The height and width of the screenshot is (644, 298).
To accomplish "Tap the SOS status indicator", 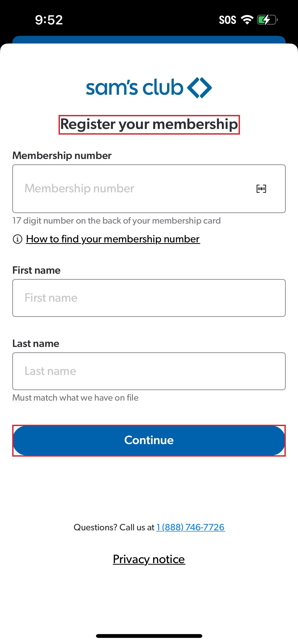I will coord(227,20).
